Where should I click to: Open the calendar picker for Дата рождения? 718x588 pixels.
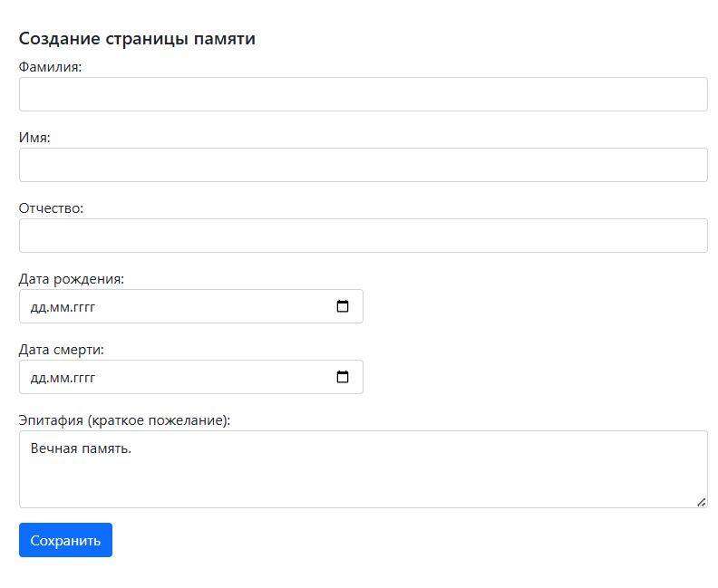click(343, 306)
